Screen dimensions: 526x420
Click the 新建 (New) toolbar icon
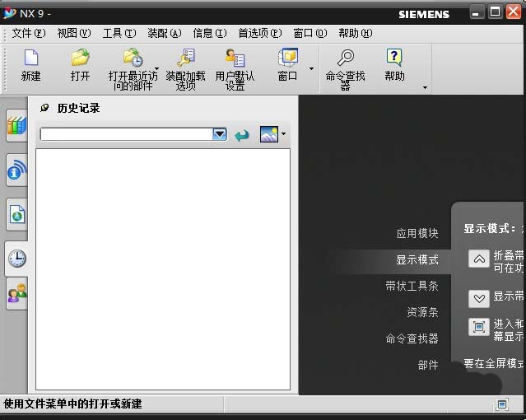tap(30, 58)
